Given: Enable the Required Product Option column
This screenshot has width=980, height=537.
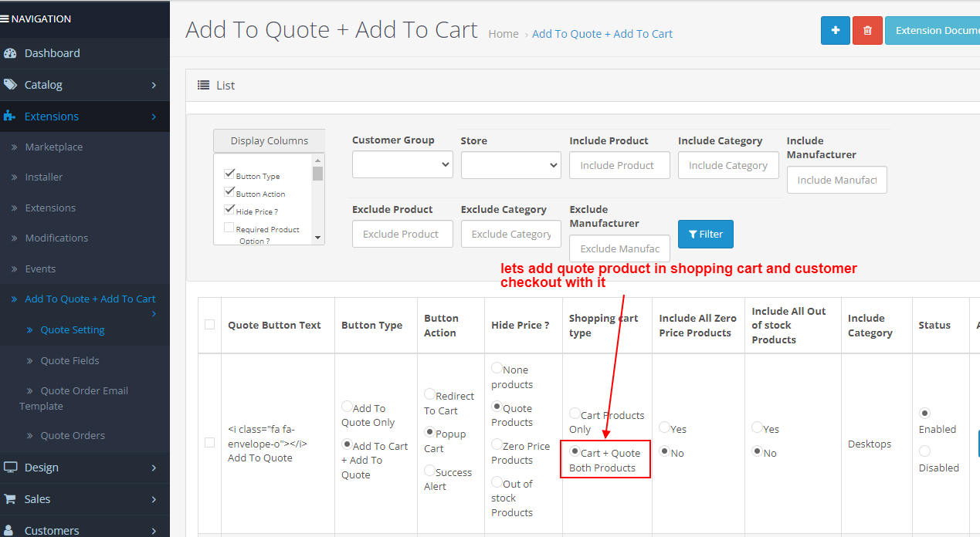Looking at the screenshot, I should (x=229, y=226).
